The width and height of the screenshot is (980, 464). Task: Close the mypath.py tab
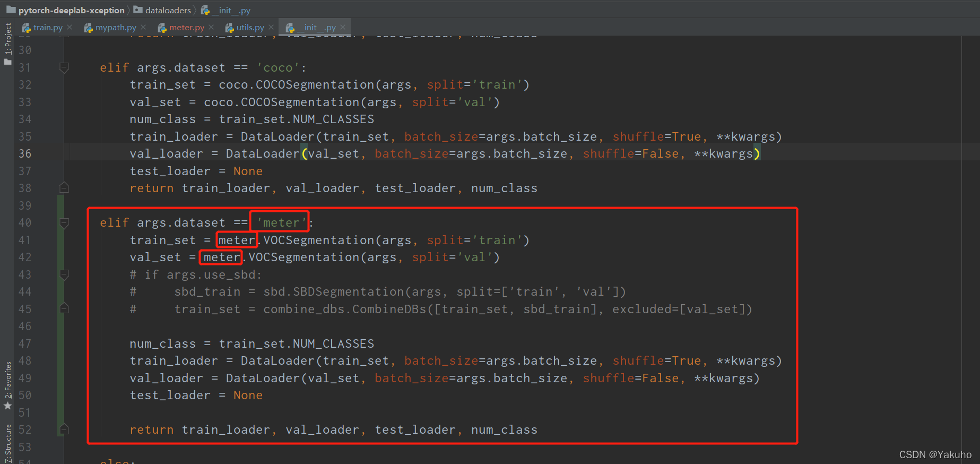[143, 27]
